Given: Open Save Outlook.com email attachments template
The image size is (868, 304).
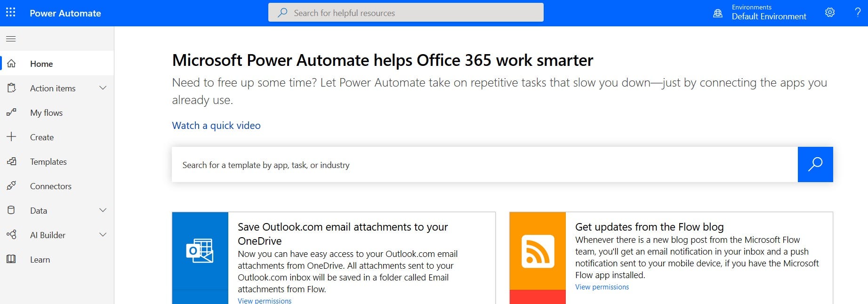Looking at the screenshot, I should [x=343, y=234].
